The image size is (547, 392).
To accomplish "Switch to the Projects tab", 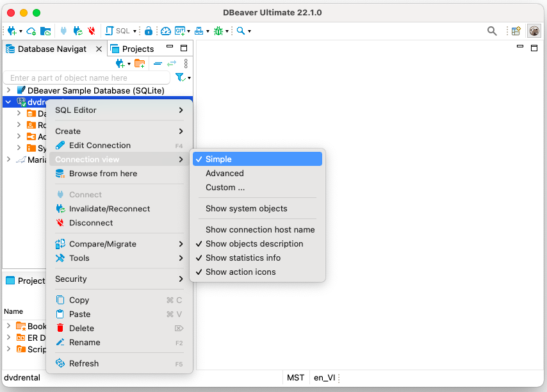I will pos(133,49).
